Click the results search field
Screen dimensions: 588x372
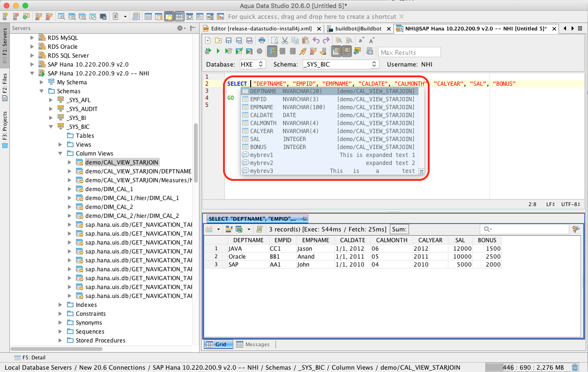coord(524,229)
